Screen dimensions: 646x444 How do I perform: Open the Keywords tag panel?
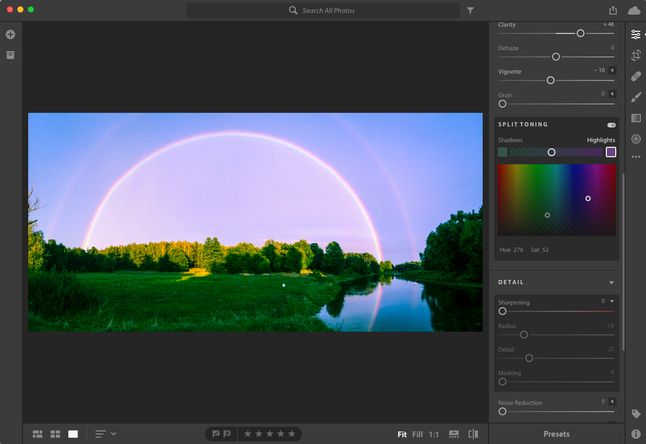pos(636,414)
